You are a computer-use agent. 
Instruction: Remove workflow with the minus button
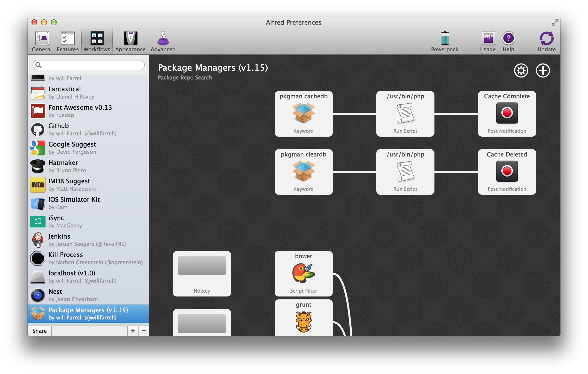point(144,331)
